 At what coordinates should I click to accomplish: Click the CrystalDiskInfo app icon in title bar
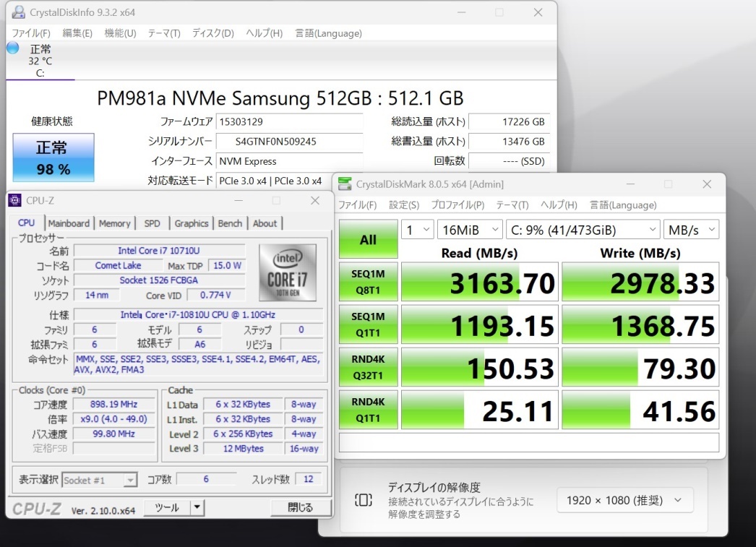click(x=18, y=12)
